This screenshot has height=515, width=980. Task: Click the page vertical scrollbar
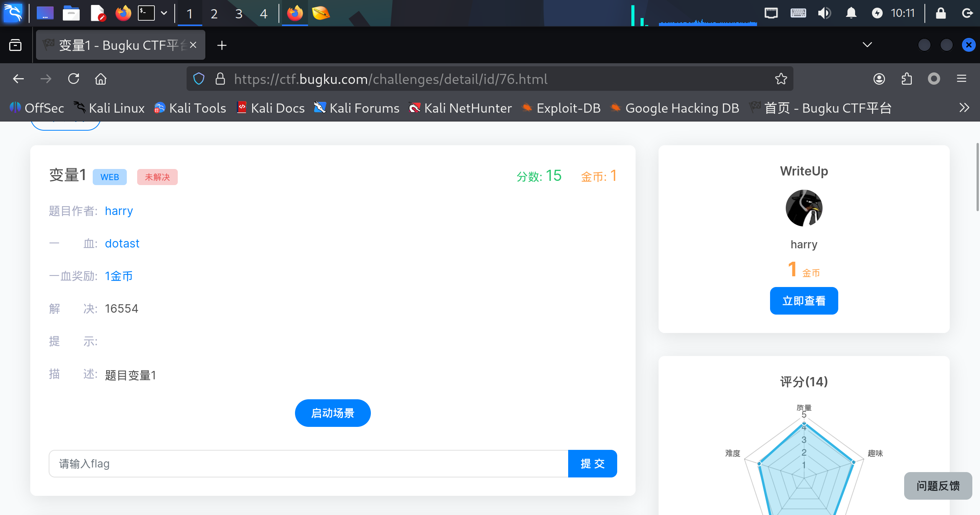coord(977,176)
